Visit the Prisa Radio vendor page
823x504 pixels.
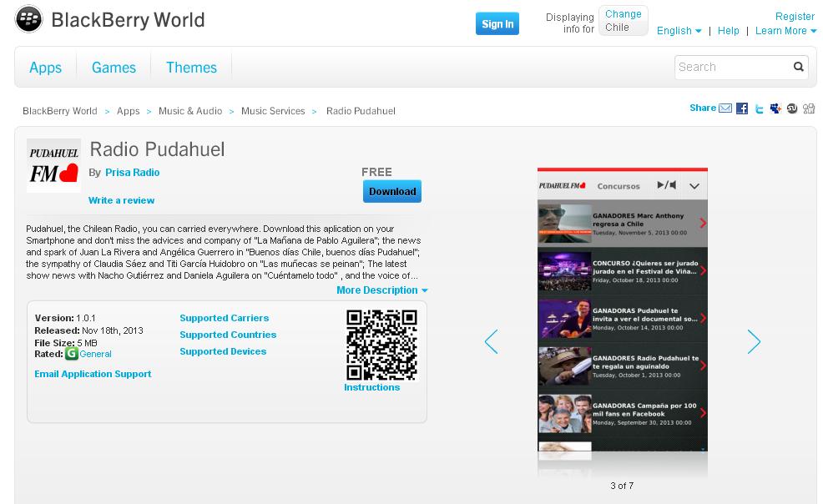pos(132,173)
